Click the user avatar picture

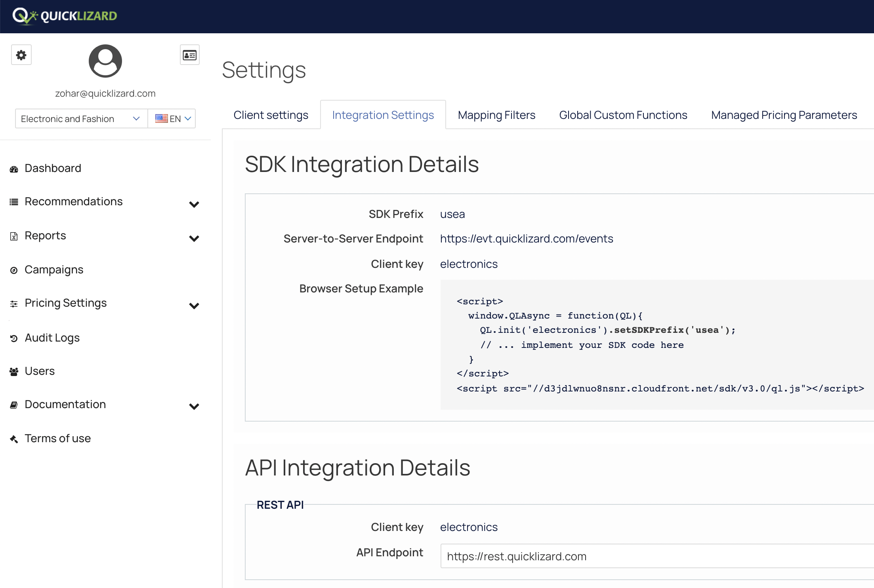(x=105, y=61)
